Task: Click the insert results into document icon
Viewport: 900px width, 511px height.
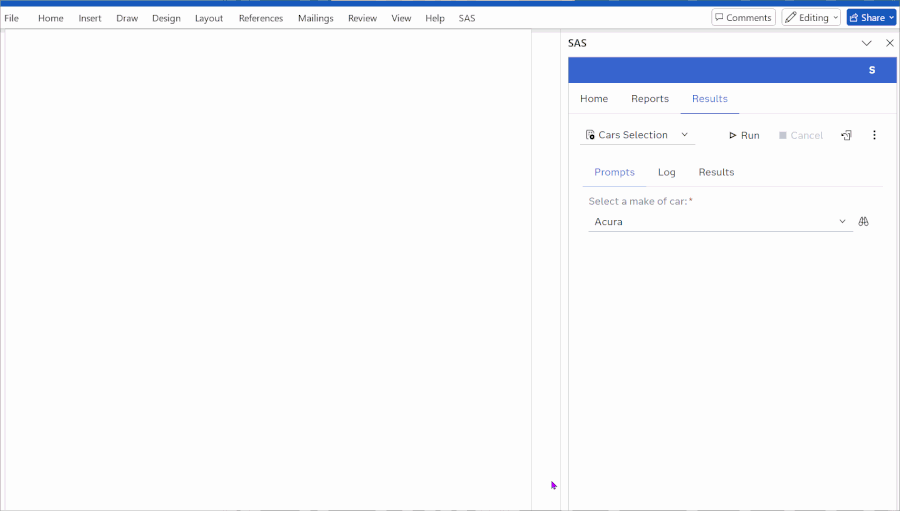Action: click(847, 136)
